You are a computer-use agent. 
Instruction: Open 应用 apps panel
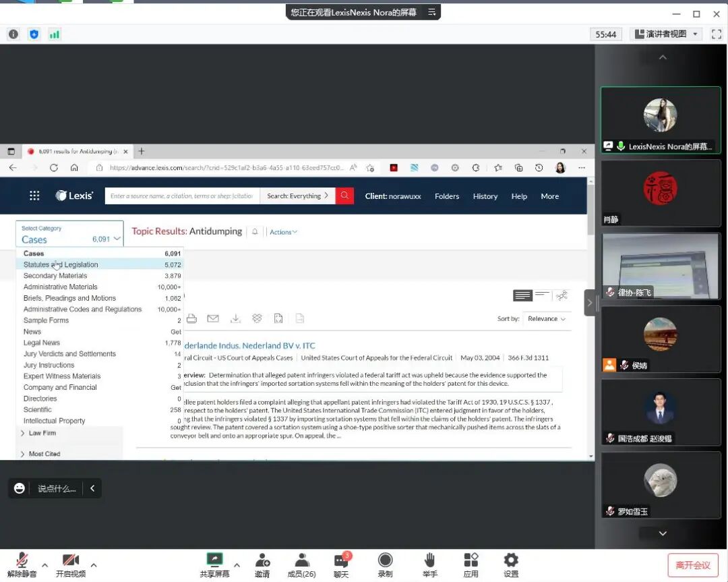(471, 565)
